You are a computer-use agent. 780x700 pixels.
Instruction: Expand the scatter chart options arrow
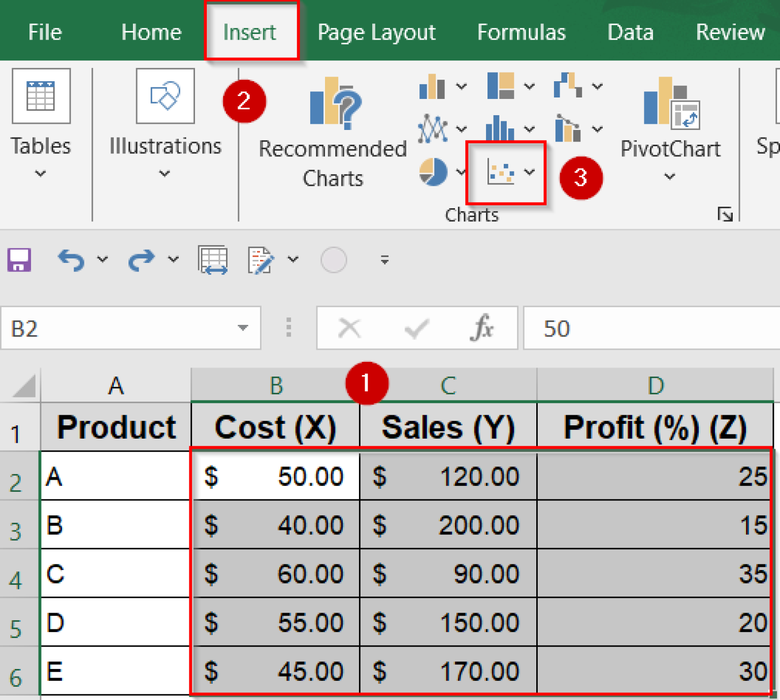tap(529, 172)
